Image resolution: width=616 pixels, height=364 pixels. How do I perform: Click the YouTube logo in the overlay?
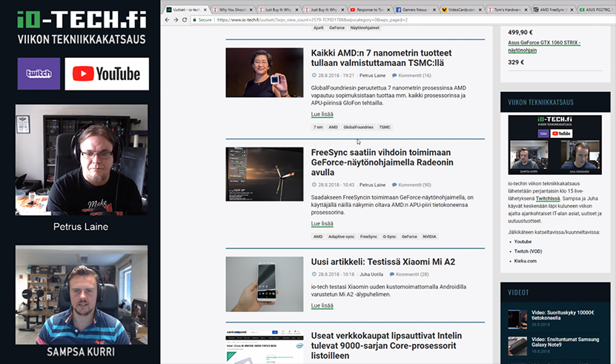coord(107,74)
